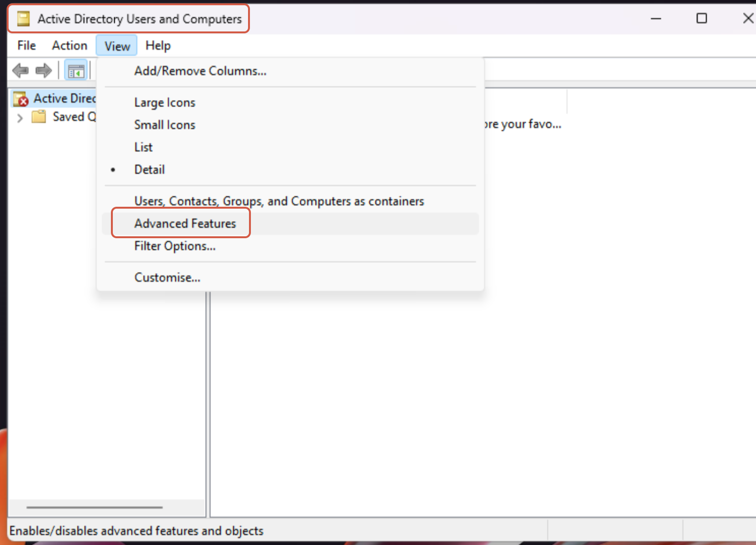This screenshot has width=756, height=545.
Task: Toggle Users, Contacts, Groups, Computers as containers
Action: pos(290,201)
